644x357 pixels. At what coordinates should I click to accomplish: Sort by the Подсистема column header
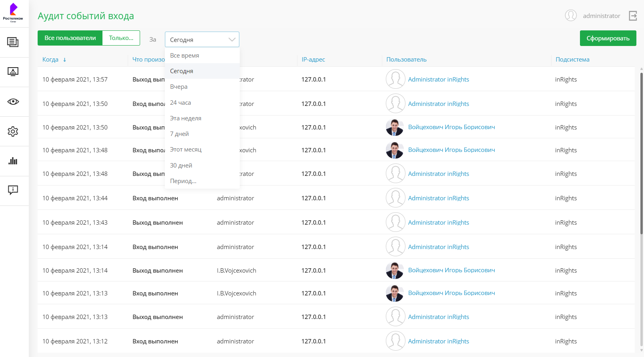(572, 60)
